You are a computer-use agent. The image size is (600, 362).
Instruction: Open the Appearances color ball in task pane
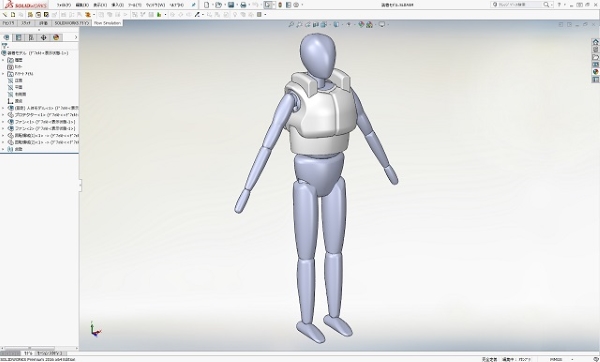pos(595,72)
